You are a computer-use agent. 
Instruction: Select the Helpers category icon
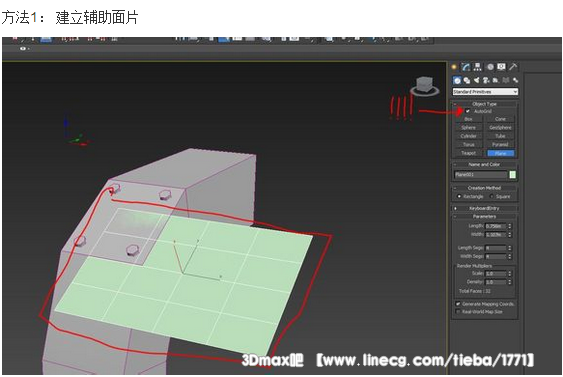pos(496,80)
